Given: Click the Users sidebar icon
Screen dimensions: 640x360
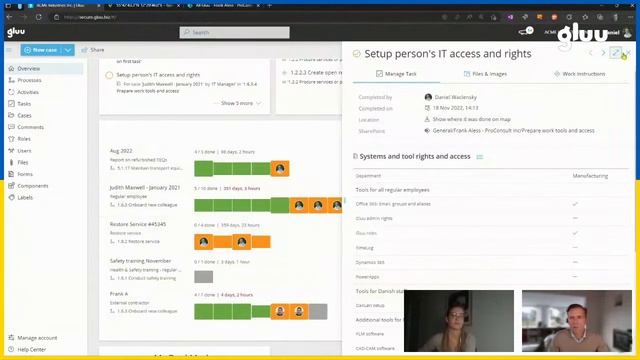Looking at the screenshot, I should coord(11,151).
